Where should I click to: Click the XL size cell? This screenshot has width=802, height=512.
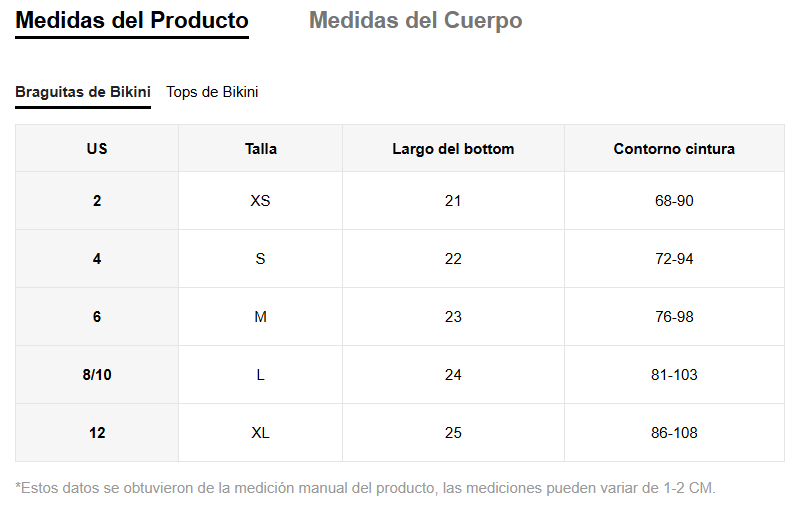(260, 433)
